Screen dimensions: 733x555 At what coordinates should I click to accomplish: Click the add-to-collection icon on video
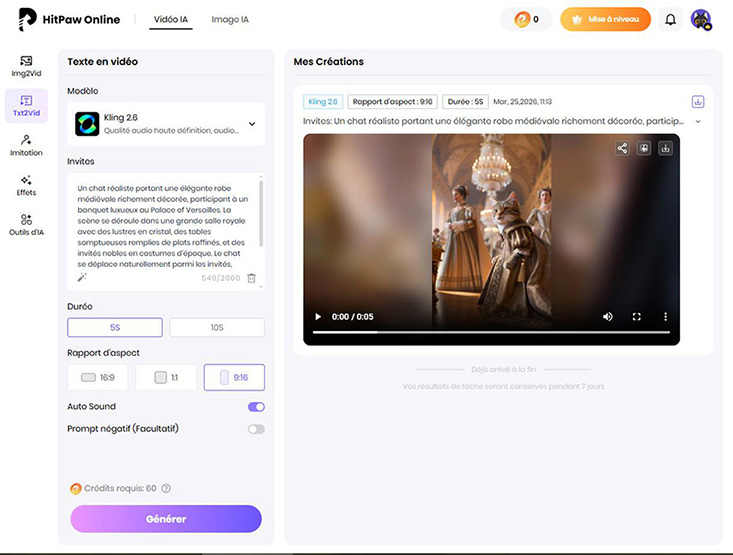[x=644, y=149]
